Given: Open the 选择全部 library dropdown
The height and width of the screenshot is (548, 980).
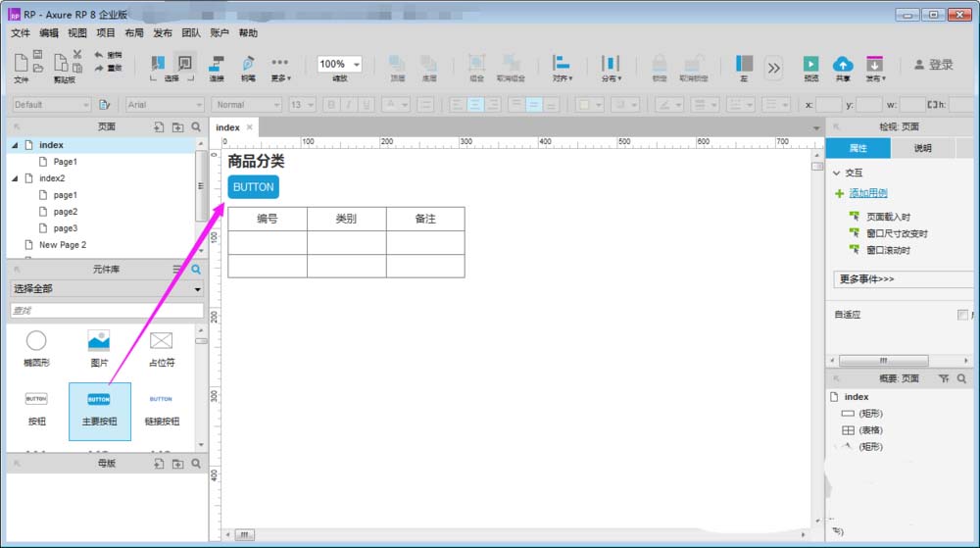Looking at the screenshot, I should point(107,288).
